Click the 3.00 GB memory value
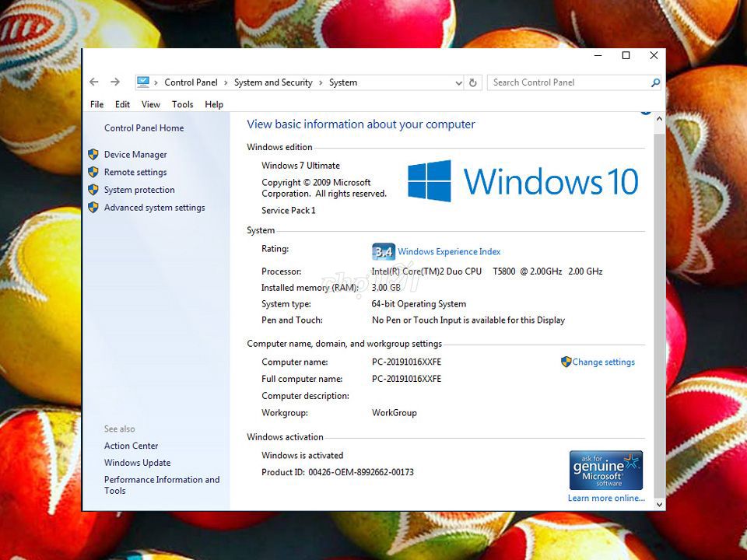747x560 pixels. click(386, 288)
